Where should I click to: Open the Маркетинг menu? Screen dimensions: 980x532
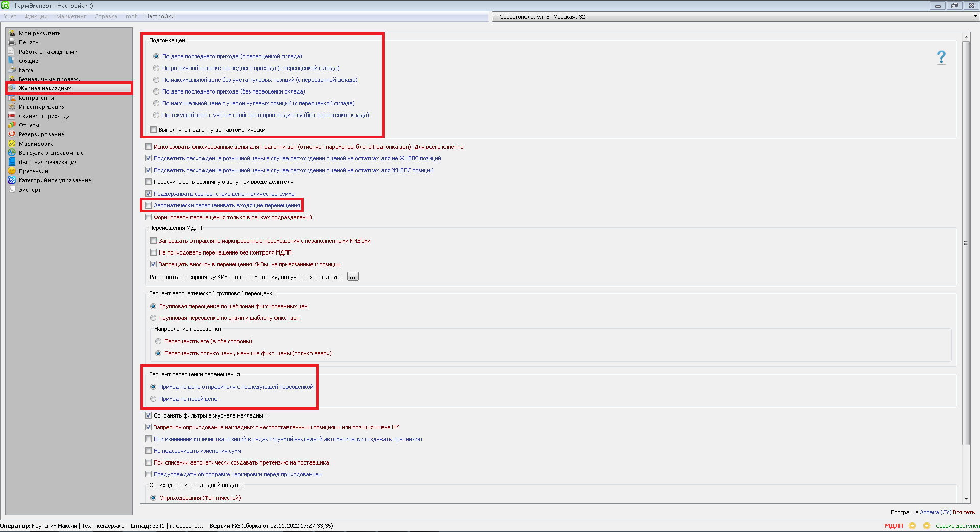tap(71, 16)
